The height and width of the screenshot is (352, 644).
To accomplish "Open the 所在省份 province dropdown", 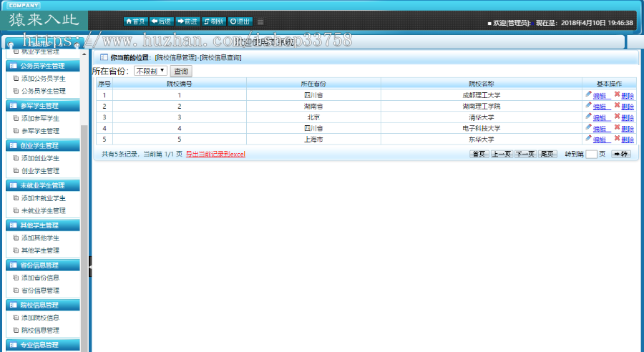I will [150, 71].
